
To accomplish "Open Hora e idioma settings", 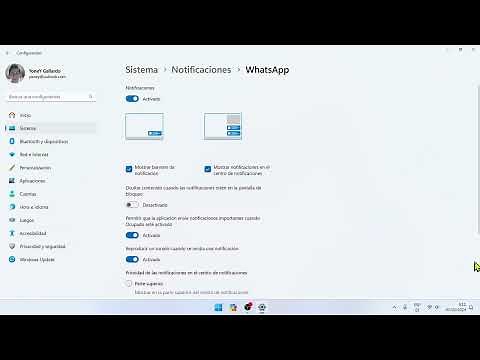I will (50, 207).
